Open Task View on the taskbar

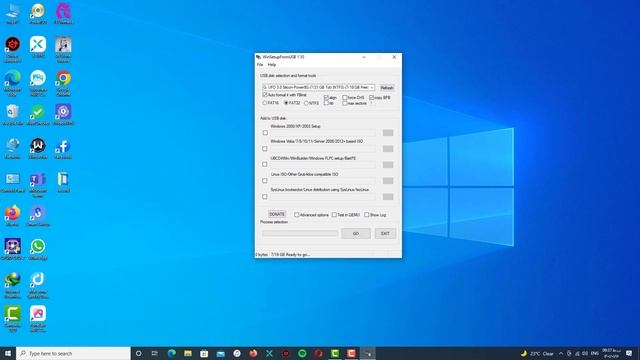click(155, 353)
